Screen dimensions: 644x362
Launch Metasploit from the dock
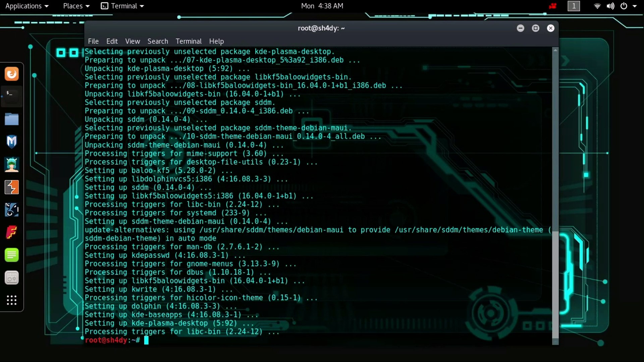pyautogui.click(x=12, y=142)
